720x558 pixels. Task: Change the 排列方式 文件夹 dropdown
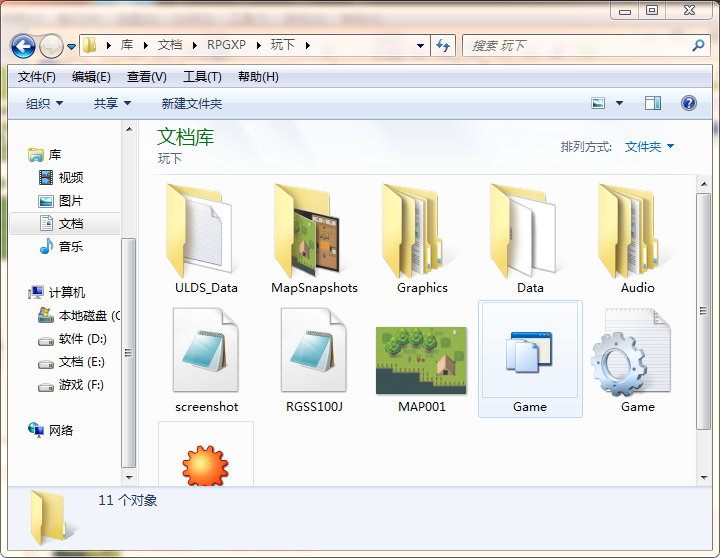click(x=649, y=147)
